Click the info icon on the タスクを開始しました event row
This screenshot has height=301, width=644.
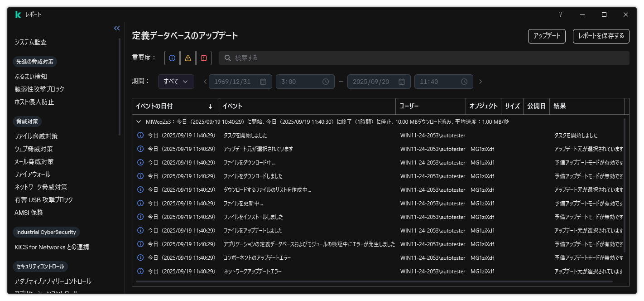click(140, 135)
